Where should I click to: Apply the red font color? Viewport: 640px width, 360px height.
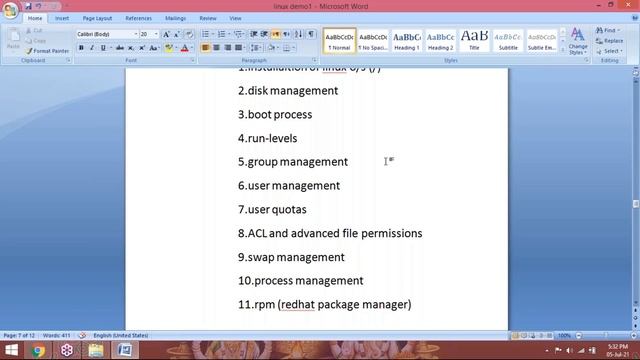click(x=184, y=48)
